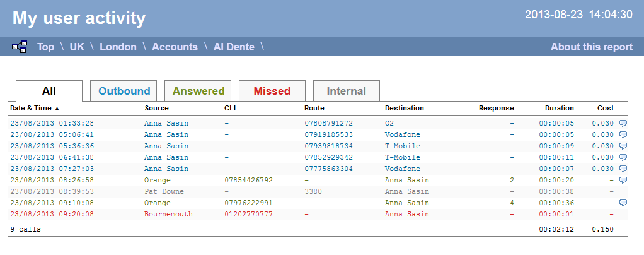This screenshot has height=255, width=644.
Task: Open the Internal calls tab
Action: [346, 91]
